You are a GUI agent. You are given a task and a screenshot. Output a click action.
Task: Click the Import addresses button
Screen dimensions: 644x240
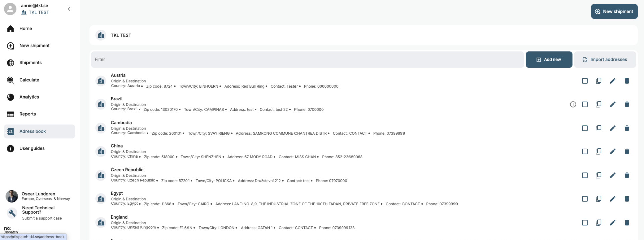click(604, 60)
